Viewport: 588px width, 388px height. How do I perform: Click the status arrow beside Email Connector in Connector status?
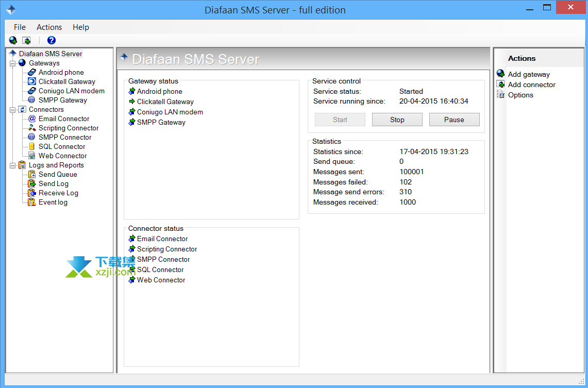[x=131, y=239]
